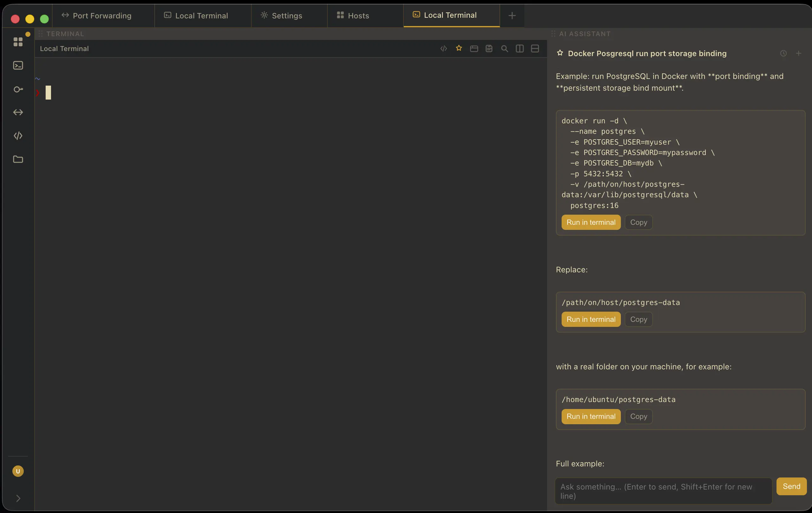Open port forwarding arrows icon in sidebar
Image resolution: width=812 pixels, height=513 pixels.
[18, 112]
